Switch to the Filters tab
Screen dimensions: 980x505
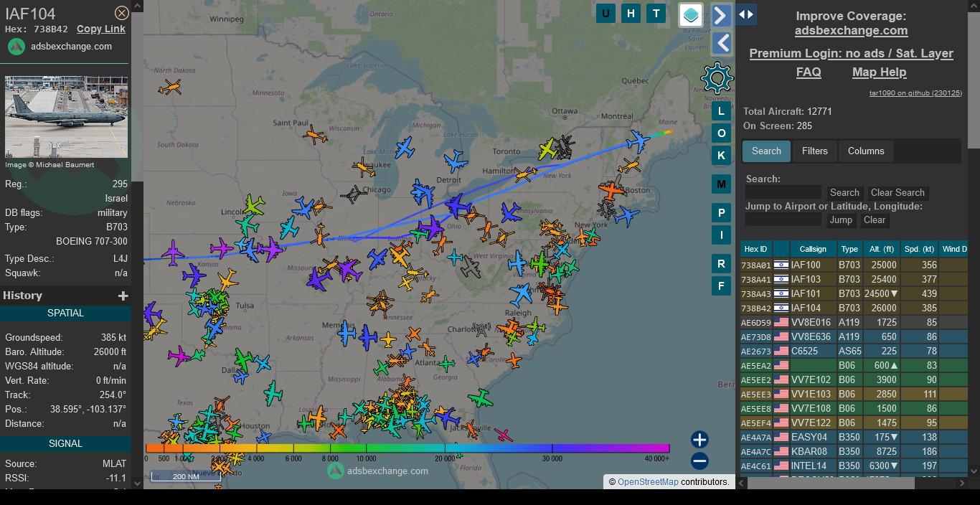tap(814, 151)
